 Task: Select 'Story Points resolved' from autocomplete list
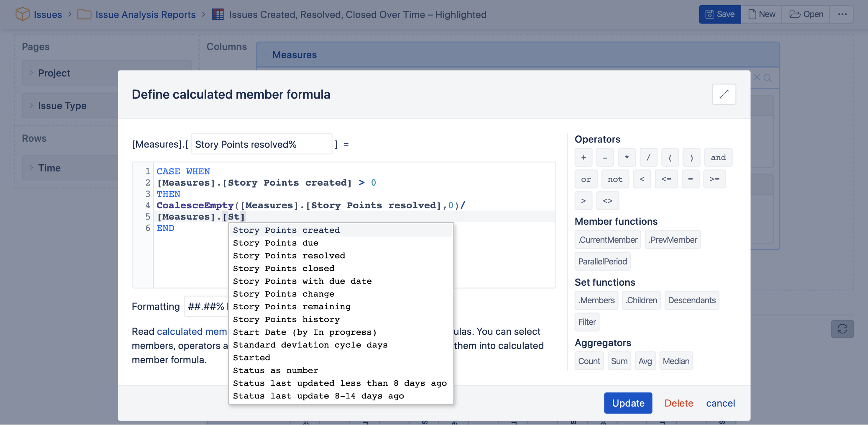click(x=289, y=256)
